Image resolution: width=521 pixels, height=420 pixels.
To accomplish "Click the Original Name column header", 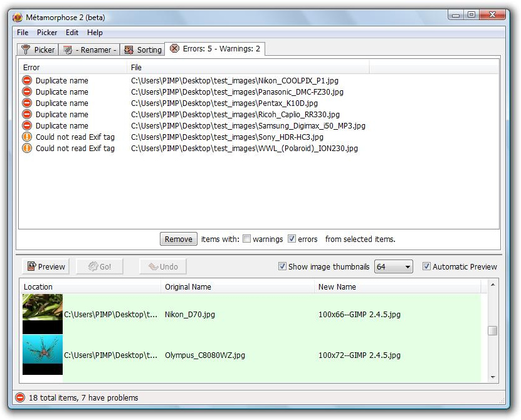I will coord(238,286).
